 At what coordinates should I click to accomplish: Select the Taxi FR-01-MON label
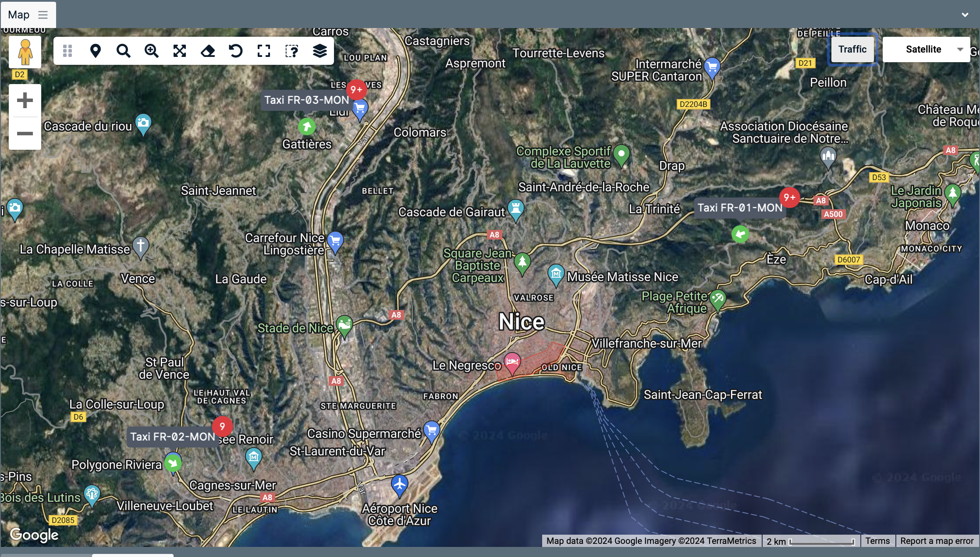[740, 208]
